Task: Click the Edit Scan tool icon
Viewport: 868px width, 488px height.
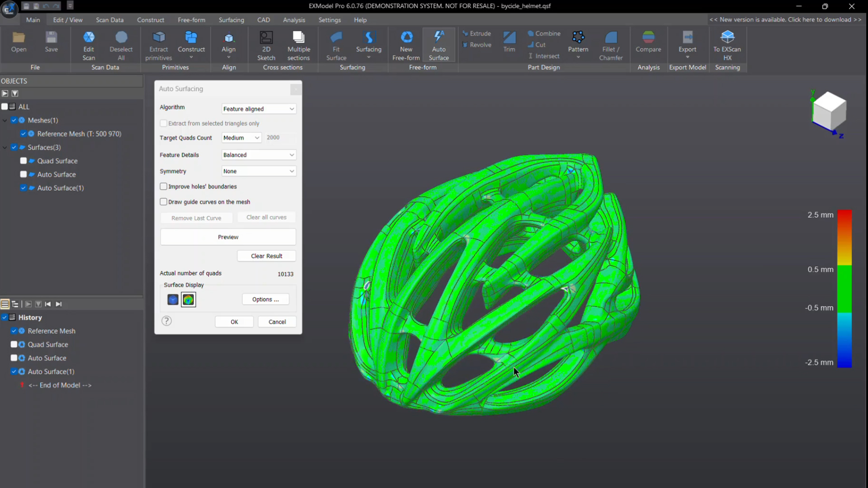Action: click(89, 38)
